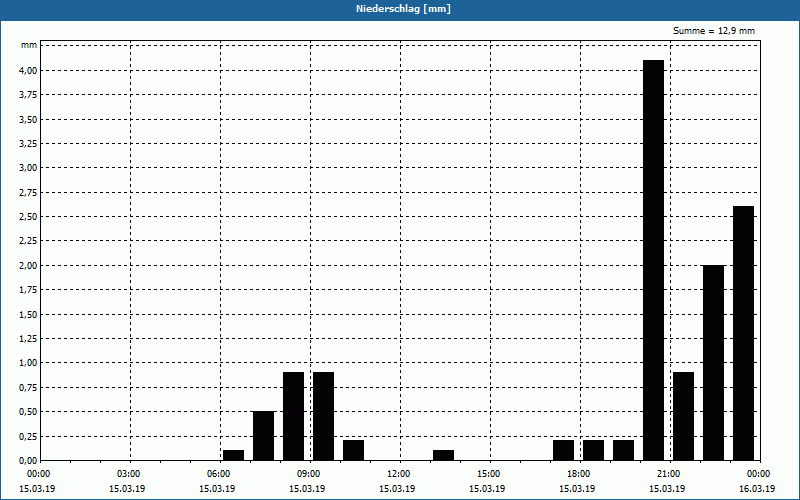The height and width of the screenshot is (500, 800).
Task: Click the 2,75 y-axis value
Action: point(28,192)
